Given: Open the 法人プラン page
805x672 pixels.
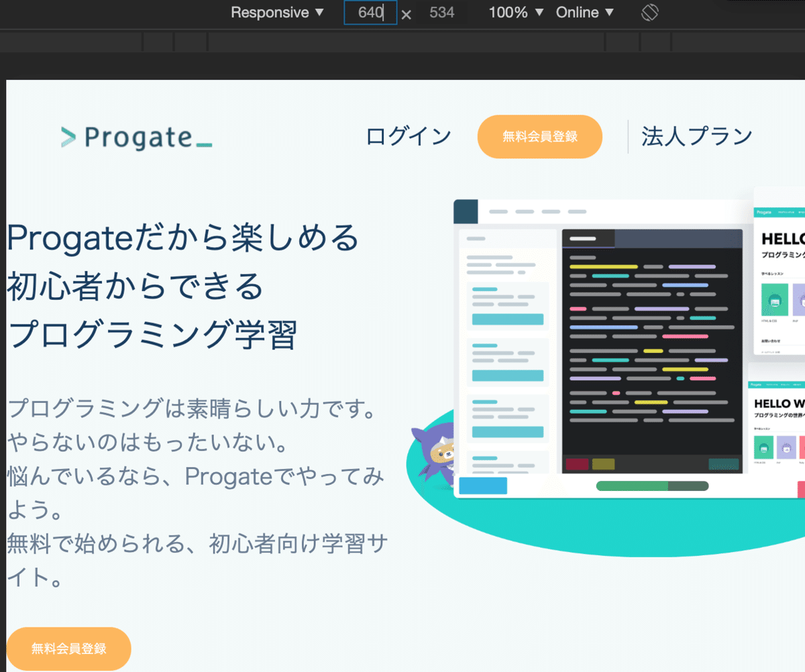Looking at the screenshot, I should (x=696, y=135).
